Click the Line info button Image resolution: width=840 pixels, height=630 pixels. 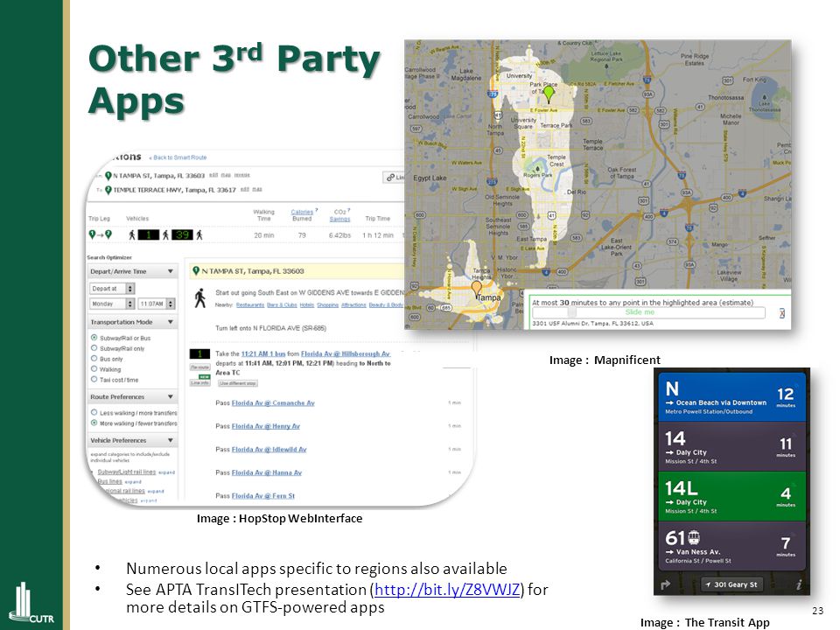coord(199,382)
